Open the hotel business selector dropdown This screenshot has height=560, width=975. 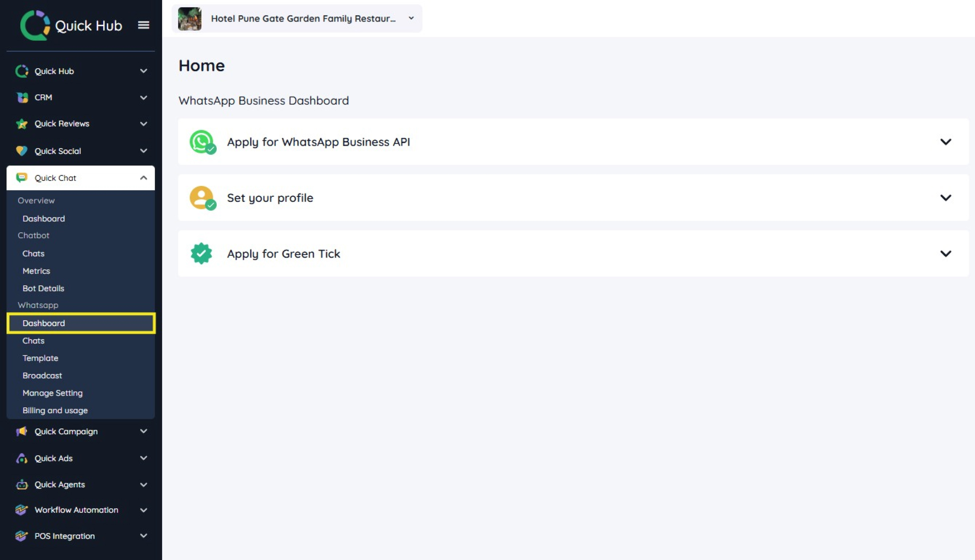tap(411, 19)
